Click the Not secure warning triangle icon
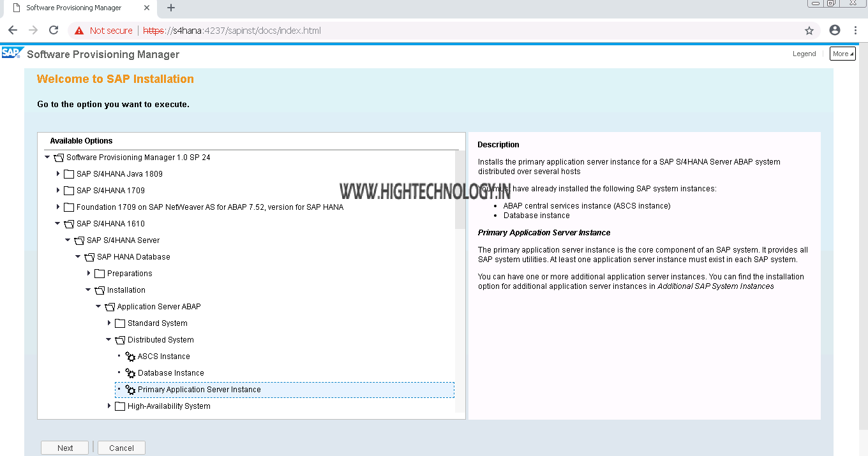 coord(79,31)
